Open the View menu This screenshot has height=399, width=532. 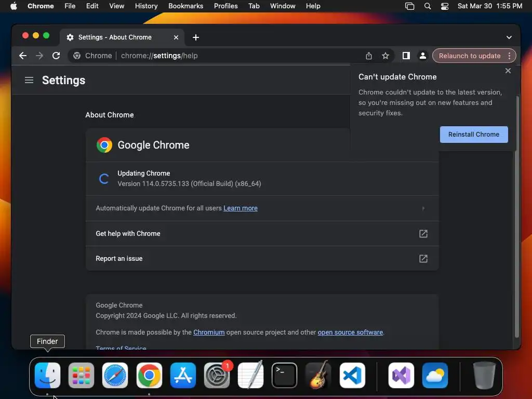[x=117, y=6]
